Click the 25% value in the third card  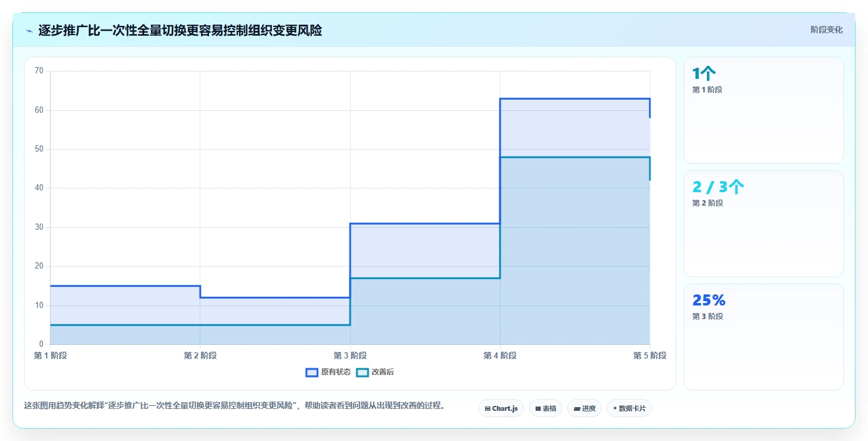pyautogui.click(x=709, y=300)
